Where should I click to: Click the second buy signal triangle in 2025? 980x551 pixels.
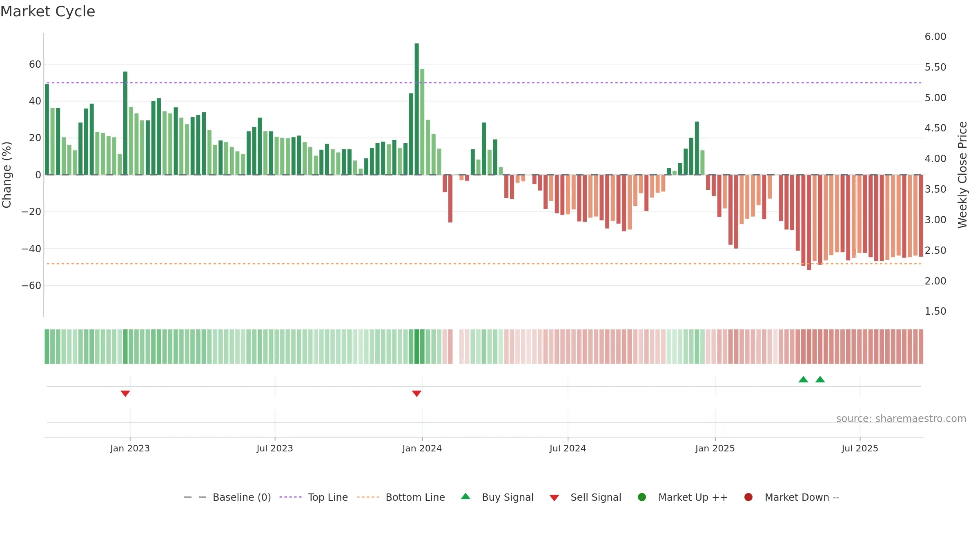click(x=820, y=379)
